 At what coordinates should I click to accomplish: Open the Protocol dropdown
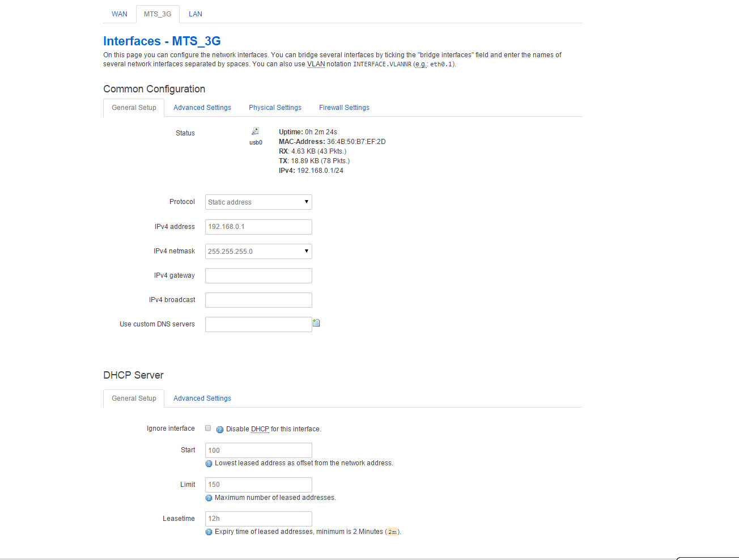[258, 202]
